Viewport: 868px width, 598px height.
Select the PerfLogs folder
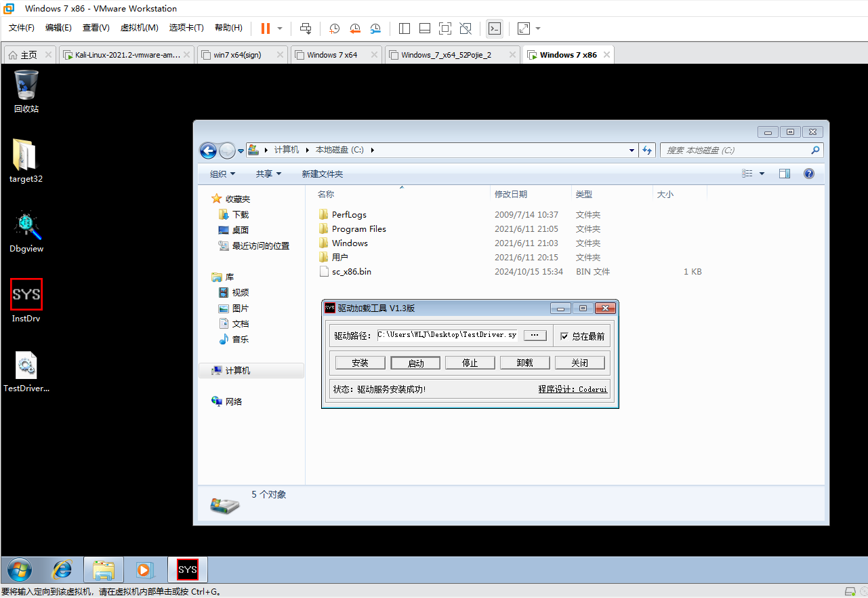pyautogui.click(x=349, y=214)
